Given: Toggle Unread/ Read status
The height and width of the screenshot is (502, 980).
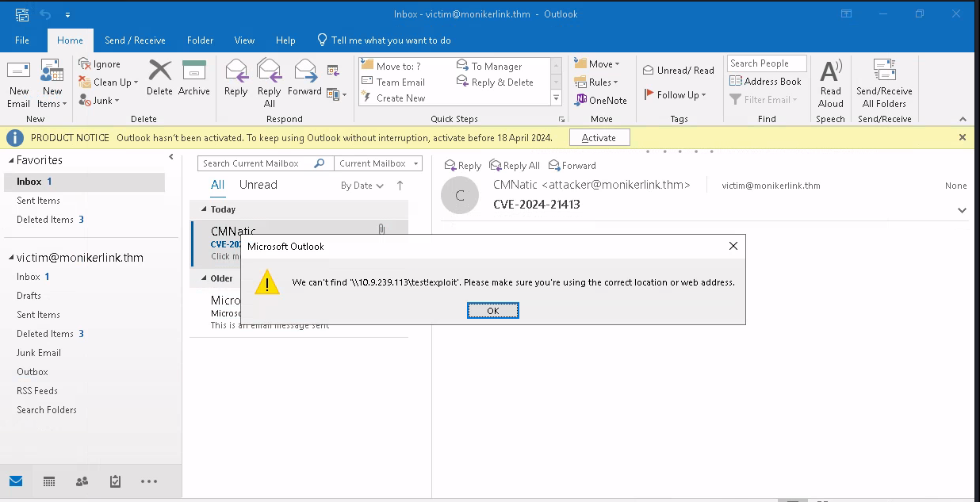Looking at the screenshot, I should (678, 70).
